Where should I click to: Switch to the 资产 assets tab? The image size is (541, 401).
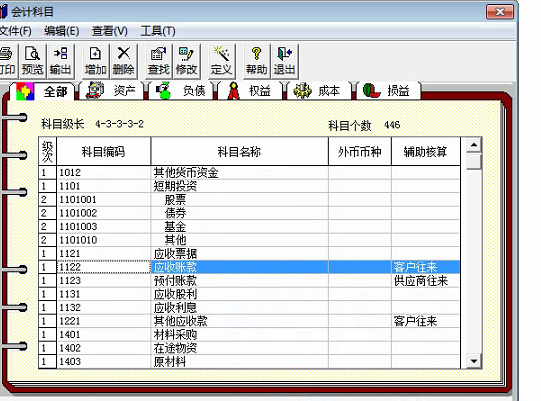[x=111, y=91]
